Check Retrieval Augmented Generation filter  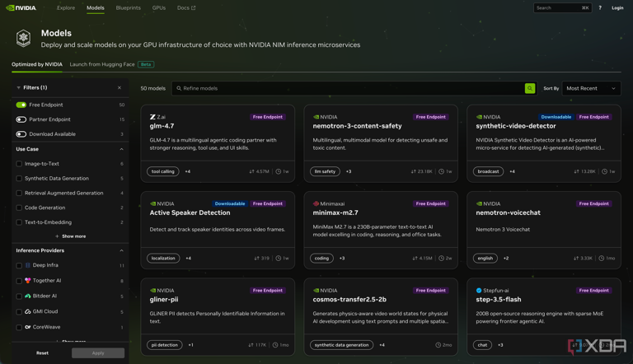[19, 193]
